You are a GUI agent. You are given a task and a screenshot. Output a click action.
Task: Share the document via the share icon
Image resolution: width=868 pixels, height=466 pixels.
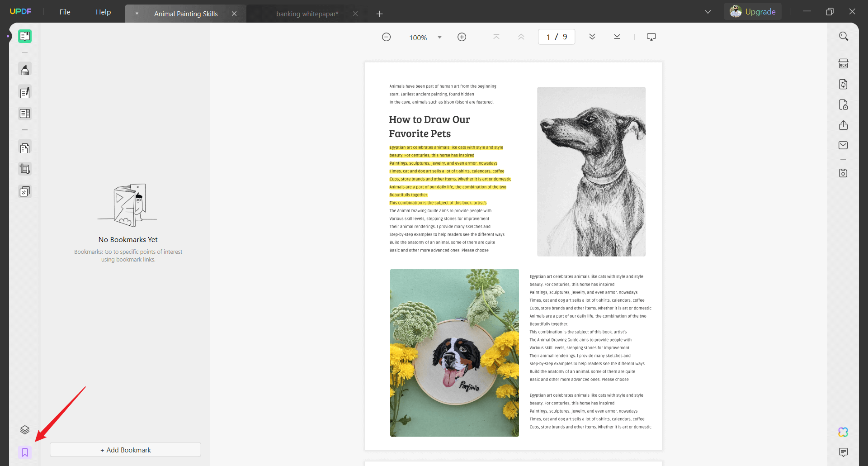pos(843,125)
